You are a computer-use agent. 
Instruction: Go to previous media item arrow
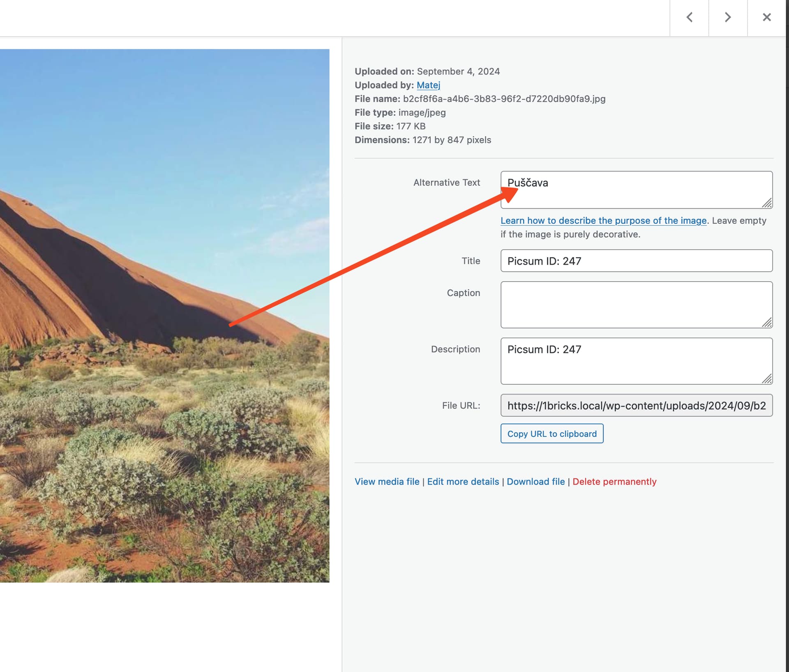click(x=689, y=18)
